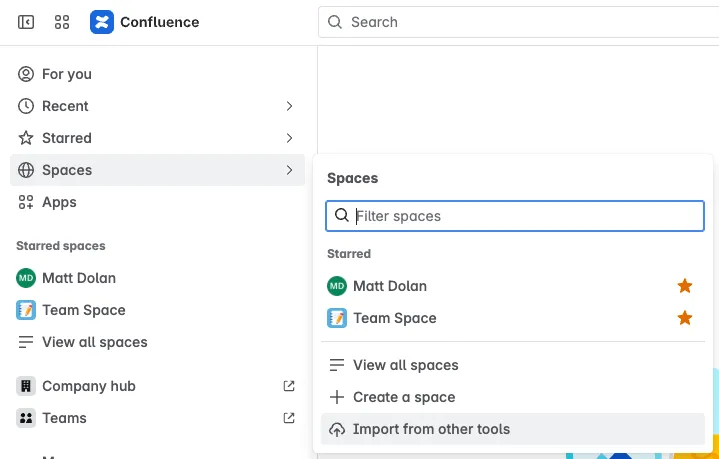Click the plus icon beside Create a space

coord(337,397)
